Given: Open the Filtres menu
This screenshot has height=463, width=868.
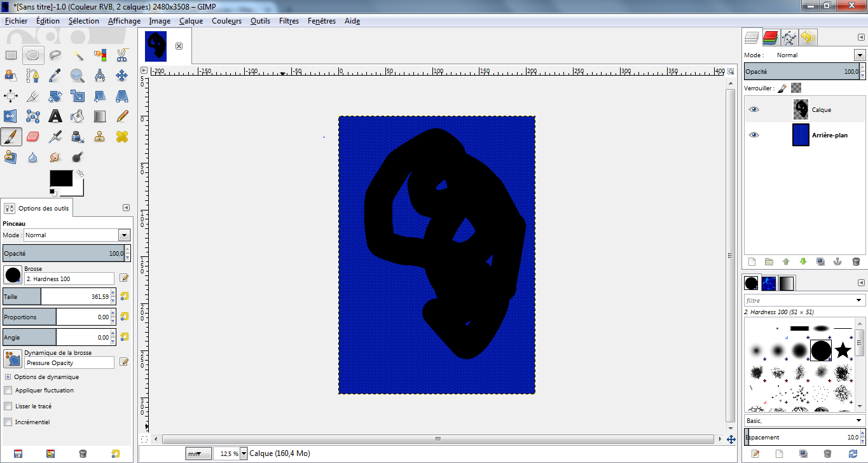Looking at the screenshot, I should coord(289,21).
